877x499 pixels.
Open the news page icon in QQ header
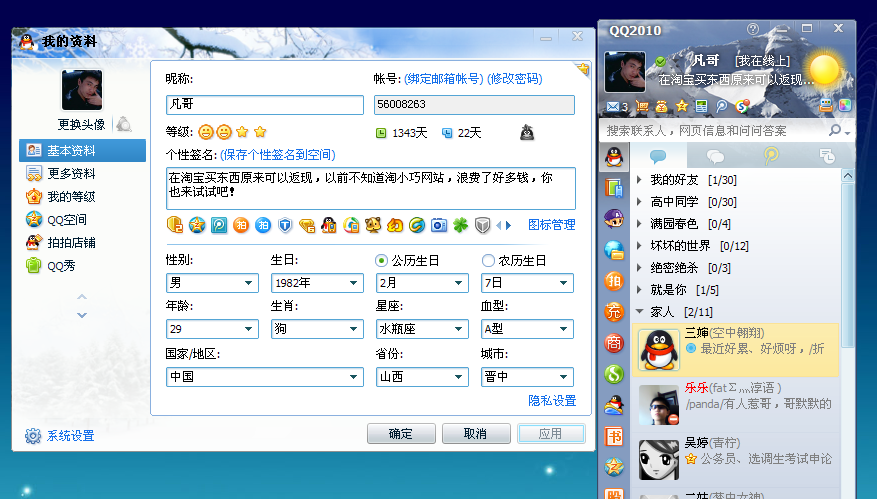701,106
